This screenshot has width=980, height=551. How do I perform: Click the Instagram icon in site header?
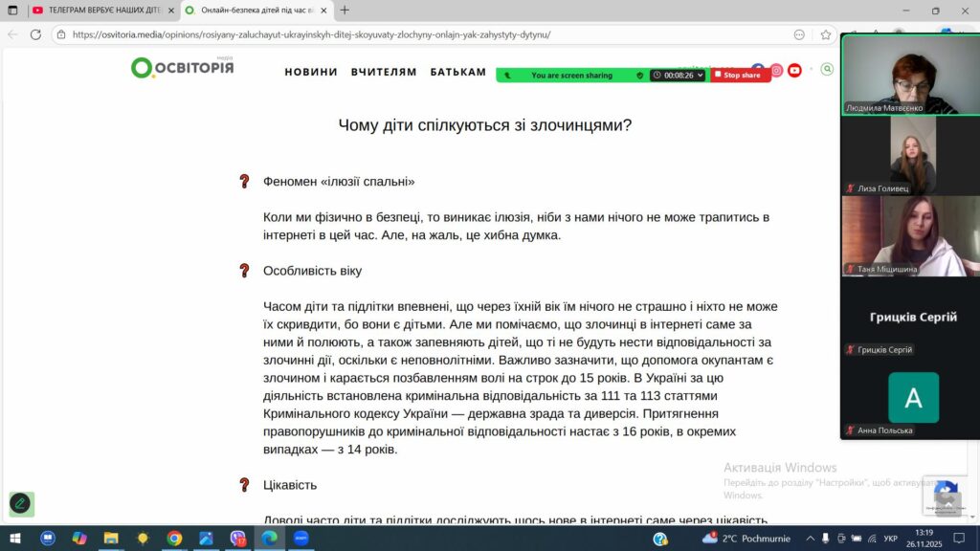click(x=776, y=70)
